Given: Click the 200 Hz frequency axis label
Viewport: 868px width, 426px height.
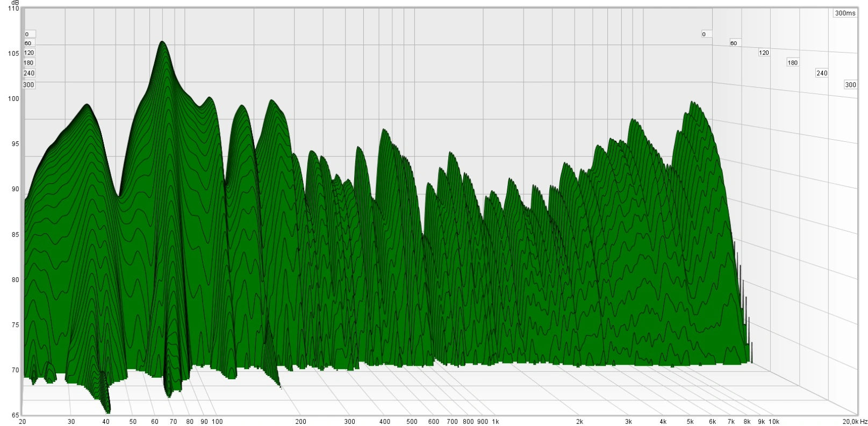Looking at the screenshot, I should [x=300, y=422].
